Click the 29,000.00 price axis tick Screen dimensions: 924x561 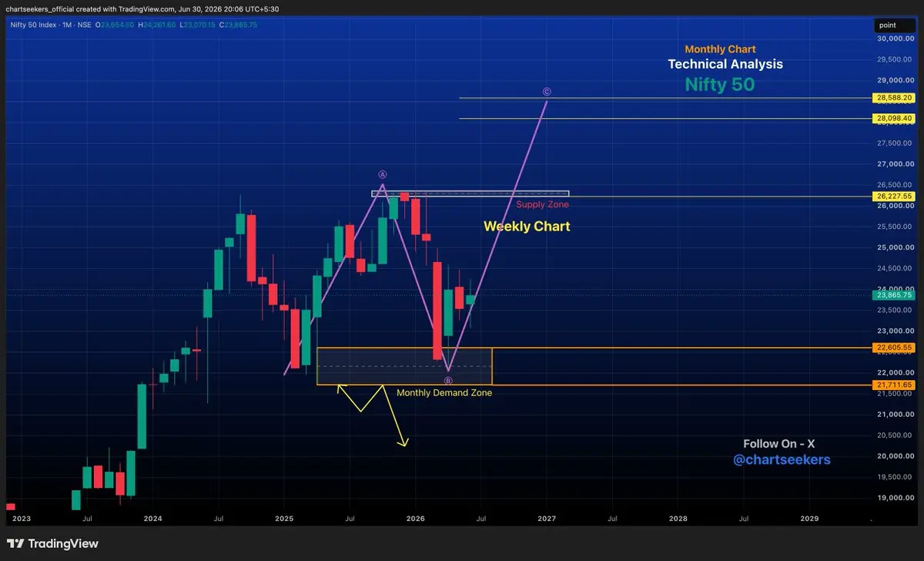click(x=894, y=80)
